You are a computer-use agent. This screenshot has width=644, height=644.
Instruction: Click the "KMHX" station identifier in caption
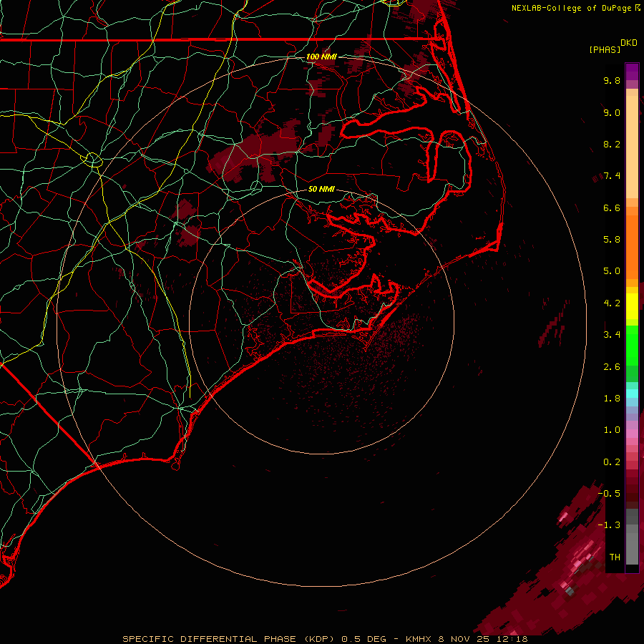[418, 639]
